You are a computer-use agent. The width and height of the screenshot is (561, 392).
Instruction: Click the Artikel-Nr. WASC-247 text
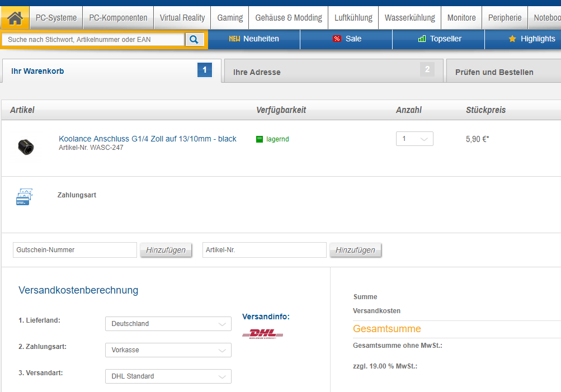click(91, 148)
